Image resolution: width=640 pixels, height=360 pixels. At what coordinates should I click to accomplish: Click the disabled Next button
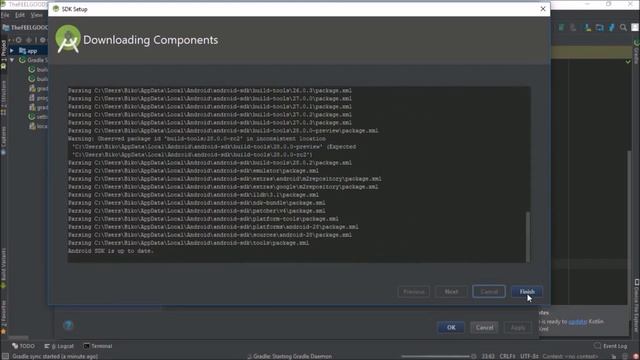(451, 291)
